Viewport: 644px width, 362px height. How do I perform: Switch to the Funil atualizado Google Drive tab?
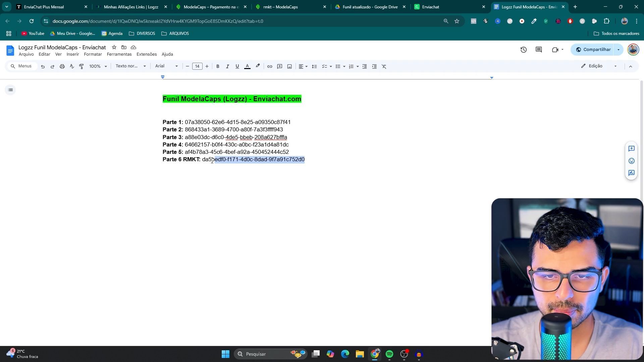click(x=370, y=7)
